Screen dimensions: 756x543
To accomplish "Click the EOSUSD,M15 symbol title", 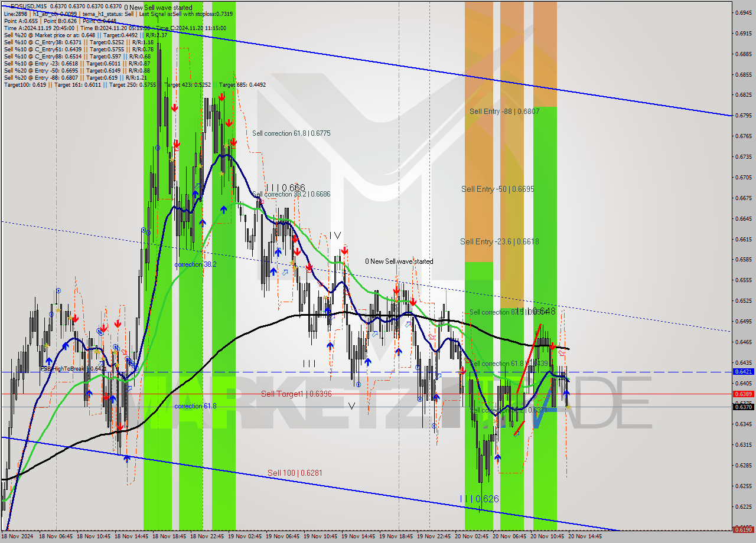I will coord(30,6).
